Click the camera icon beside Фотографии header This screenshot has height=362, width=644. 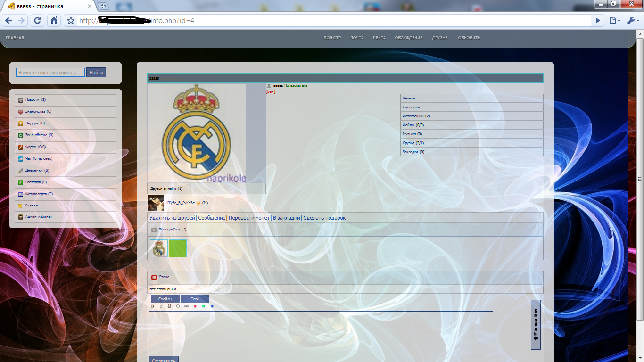pyautogui.click(x=154, y=230)
